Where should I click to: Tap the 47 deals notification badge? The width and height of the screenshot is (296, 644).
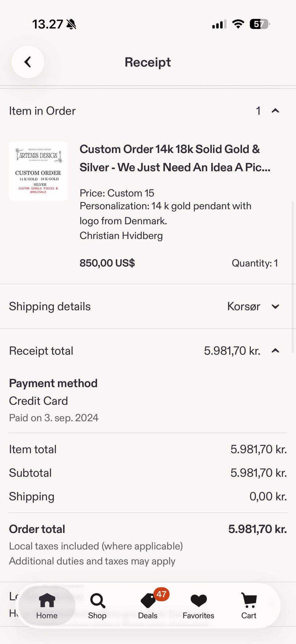pyautogui.click(x=162, y=594)
